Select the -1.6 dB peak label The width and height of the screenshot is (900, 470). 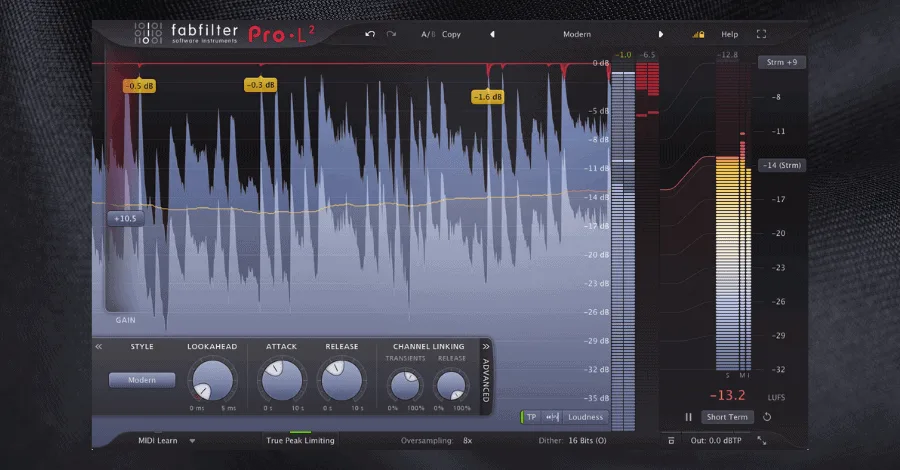coord(488,97)
